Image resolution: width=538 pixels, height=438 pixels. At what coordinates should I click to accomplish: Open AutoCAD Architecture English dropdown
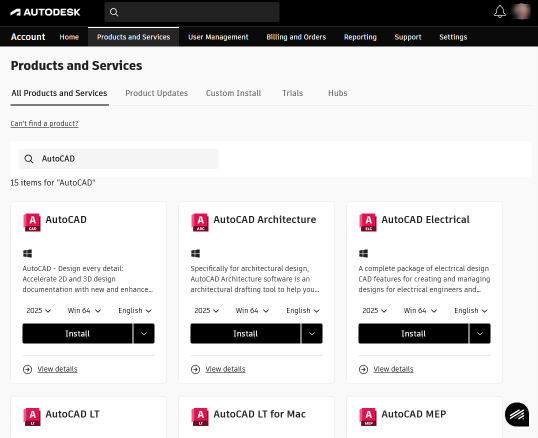(303, 310)
